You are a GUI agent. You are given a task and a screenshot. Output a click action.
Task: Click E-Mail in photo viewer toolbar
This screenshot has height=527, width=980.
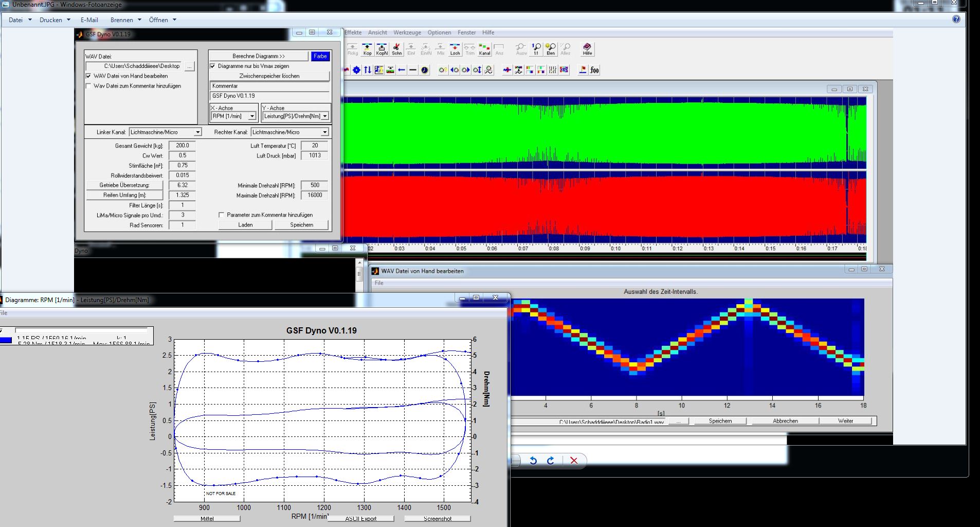(x=89, y=20)
